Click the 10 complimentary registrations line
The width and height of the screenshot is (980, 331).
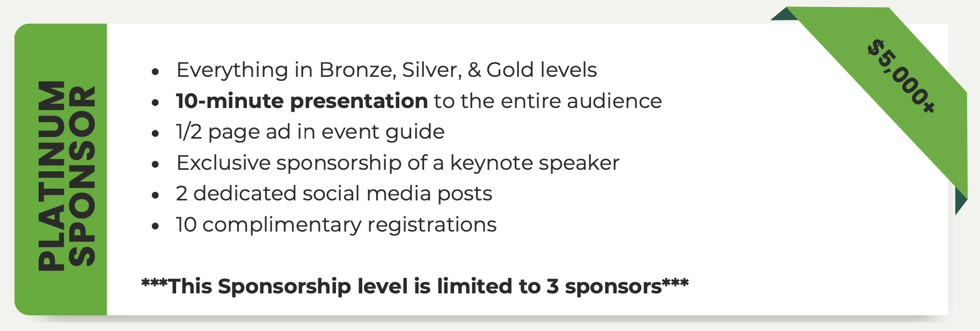[x=336, y=225]
